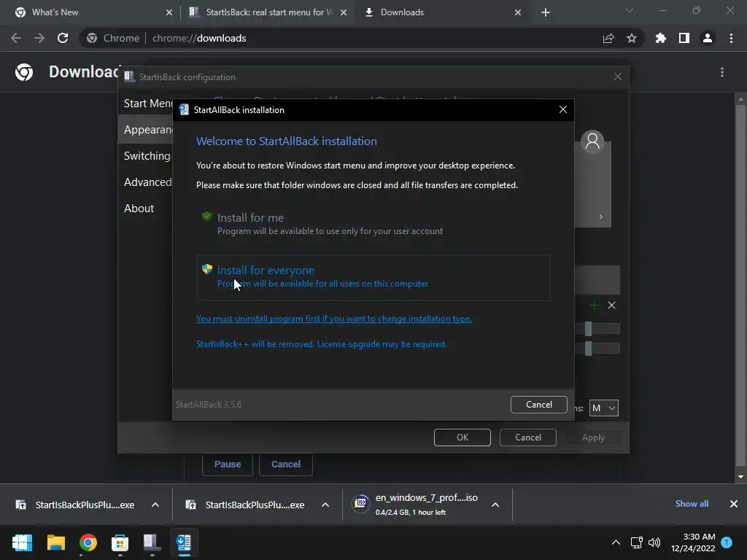Open Chrome extensions puzzle icon
The width and height of the screenshot is (747, 560).
coord(660,38)
